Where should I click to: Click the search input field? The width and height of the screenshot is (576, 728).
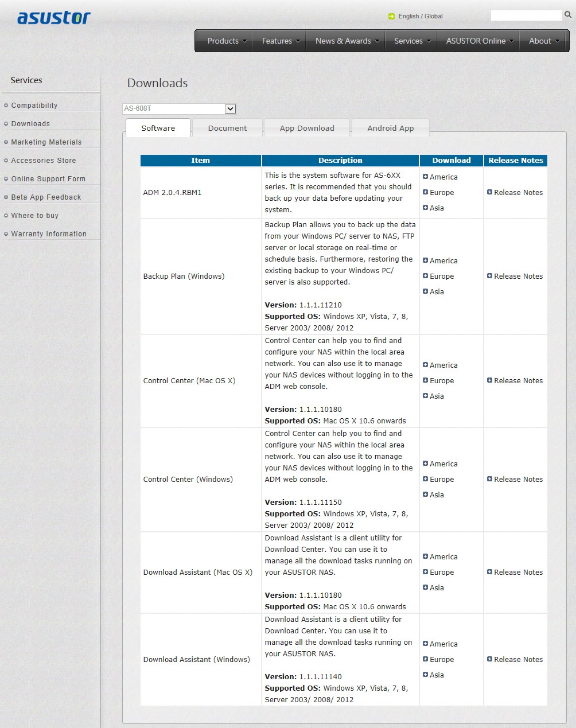[526, 15]
